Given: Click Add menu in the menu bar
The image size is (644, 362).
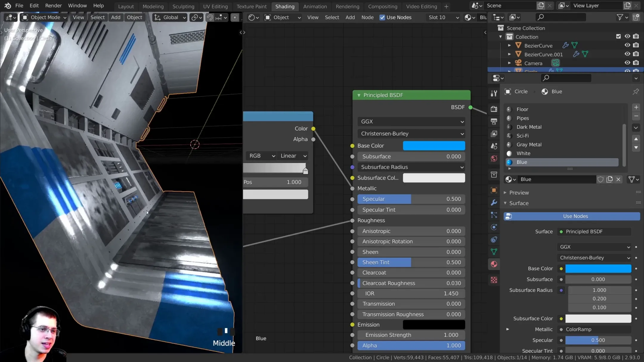Looking at the screenshot, I should coord(115,17).
